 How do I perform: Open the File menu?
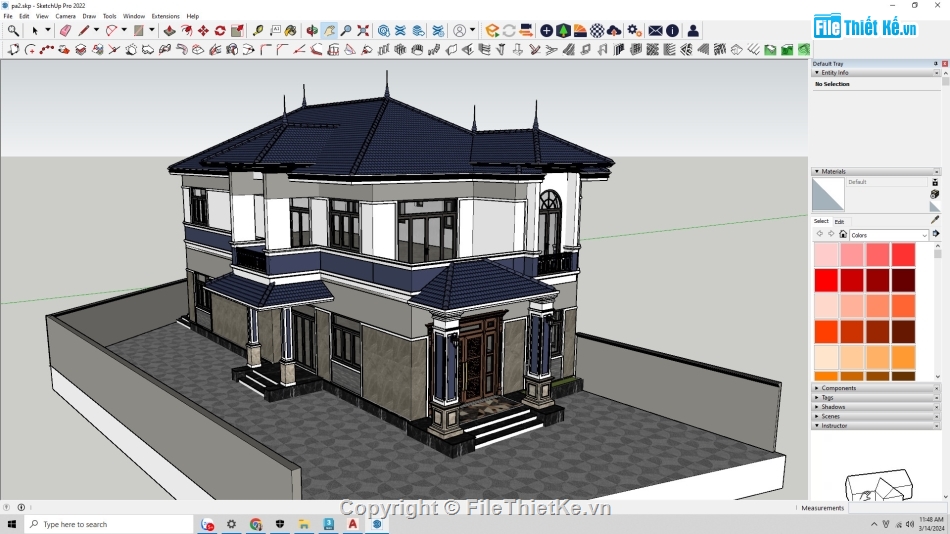pyautogui.click(x=8, y=16)
